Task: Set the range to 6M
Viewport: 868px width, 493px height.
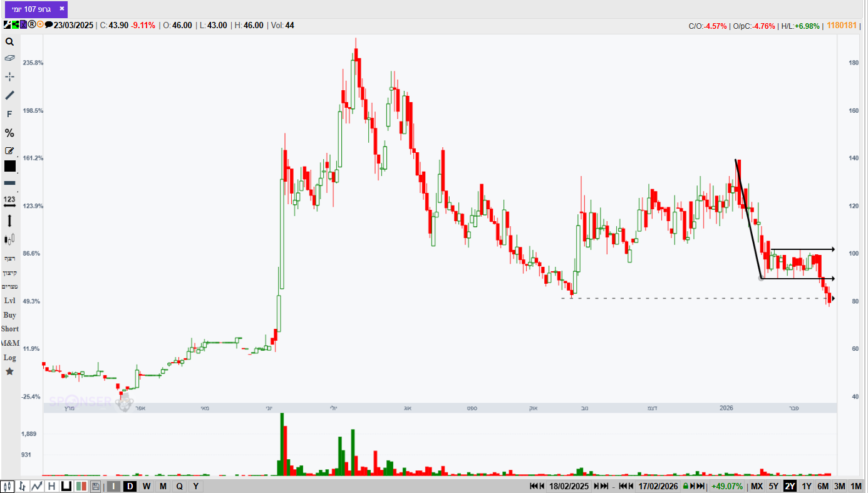Action: (x=823, y=486)
